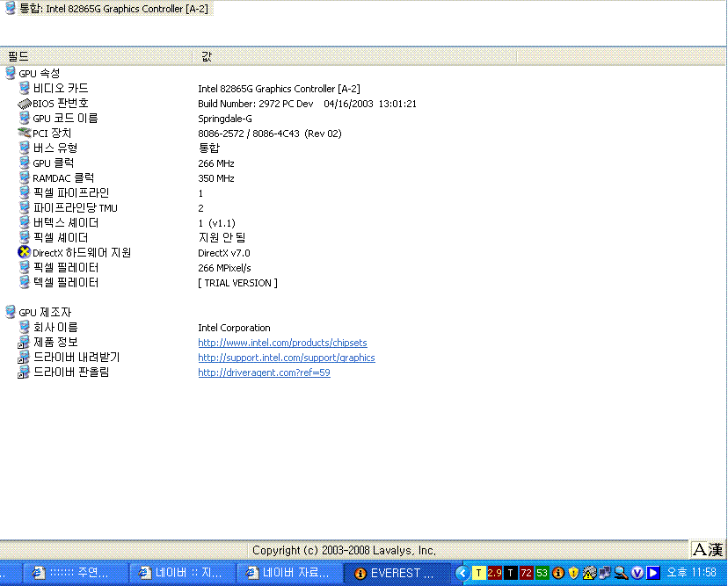Activate the EVEREST taskbar button

tap(397, 573)
